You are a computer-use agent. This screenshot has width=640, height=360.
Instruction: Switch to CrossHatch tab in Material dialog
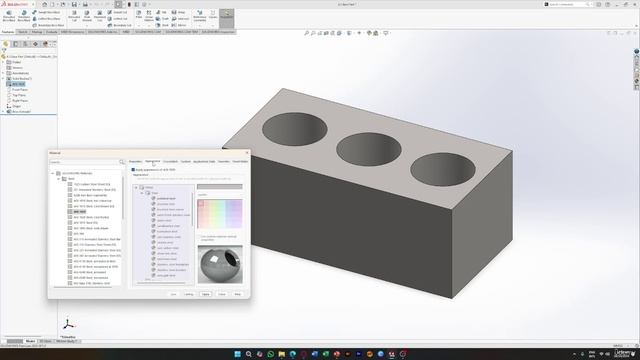click(x=170, y=162)
